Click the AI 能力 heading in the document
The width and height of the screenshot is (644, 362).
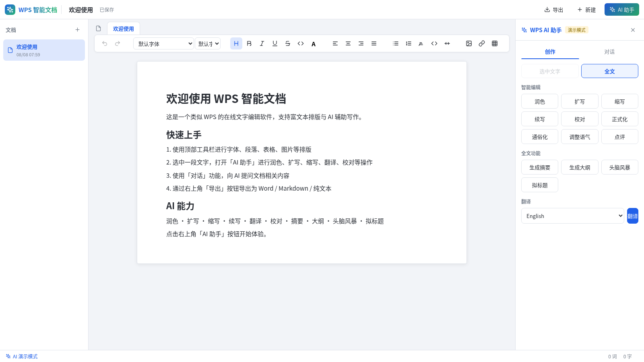(180, 206)
